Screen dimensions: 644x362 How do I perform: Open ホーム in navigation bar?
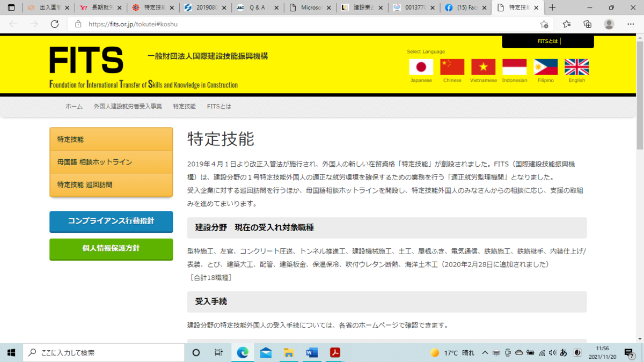pos(74,107)
